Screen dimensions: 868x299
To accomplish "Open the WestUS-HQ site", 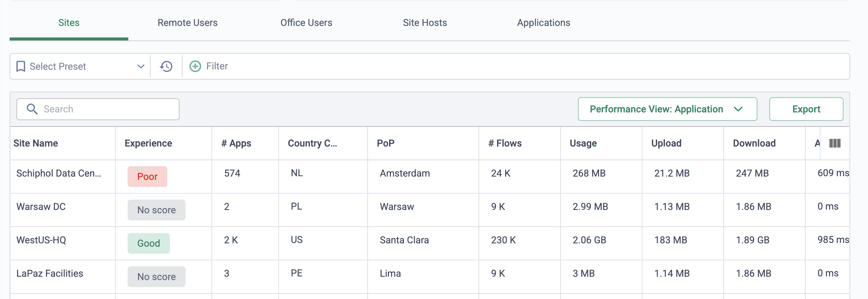I will 41,240.
